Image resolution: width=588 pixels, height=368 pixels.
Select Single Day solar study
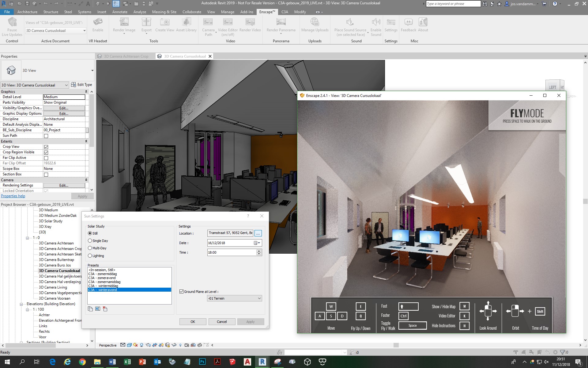click(90, 241)
